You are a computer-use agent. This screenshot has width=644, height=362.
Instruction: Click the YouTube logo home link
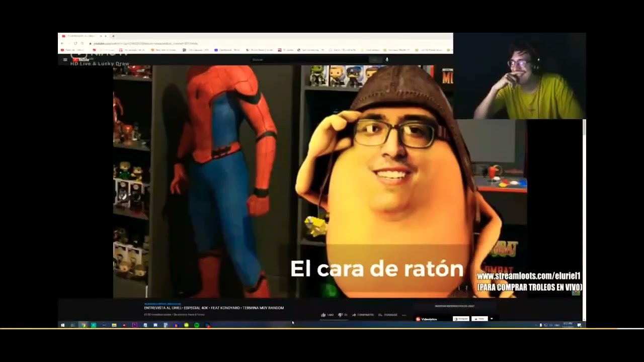[x=81, y=59]
